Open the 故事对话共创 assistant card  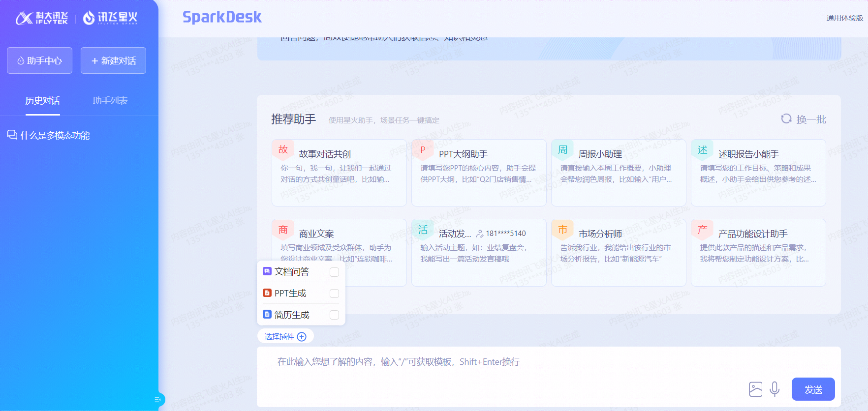tap(339, 173)
